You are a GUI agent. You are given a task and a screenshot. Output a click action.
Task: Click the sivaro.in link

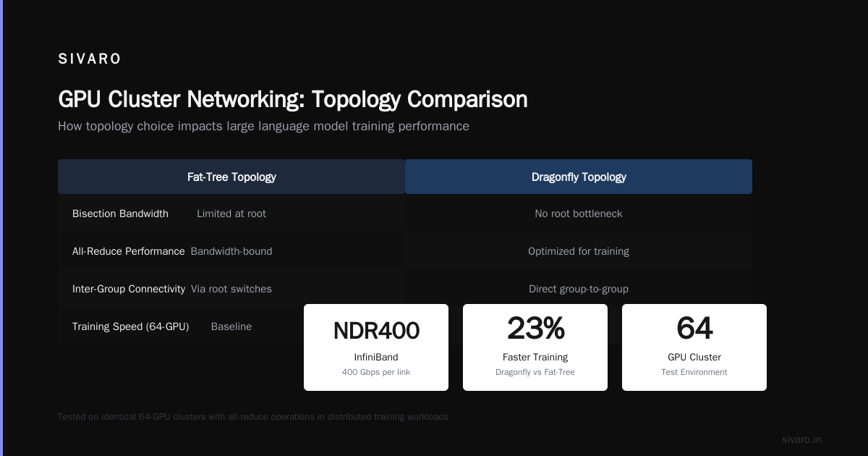[x=801, y=439]
